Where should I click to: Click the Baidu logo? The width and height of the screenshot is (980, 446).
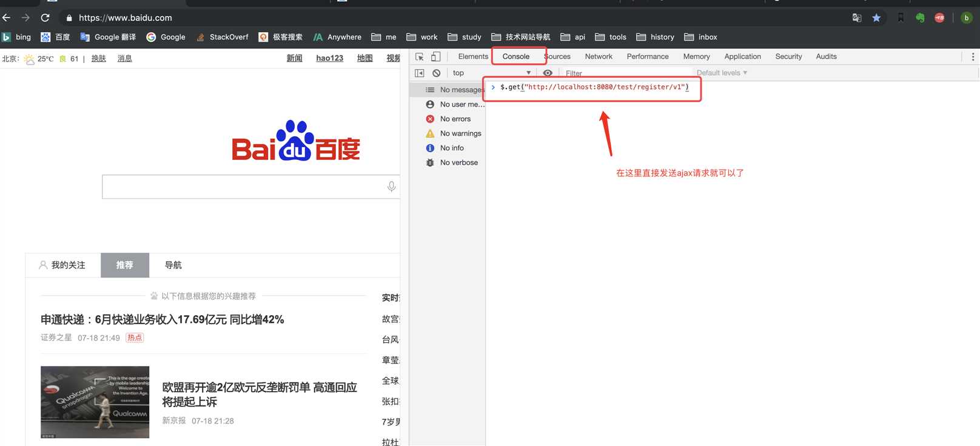click(296, 141)
